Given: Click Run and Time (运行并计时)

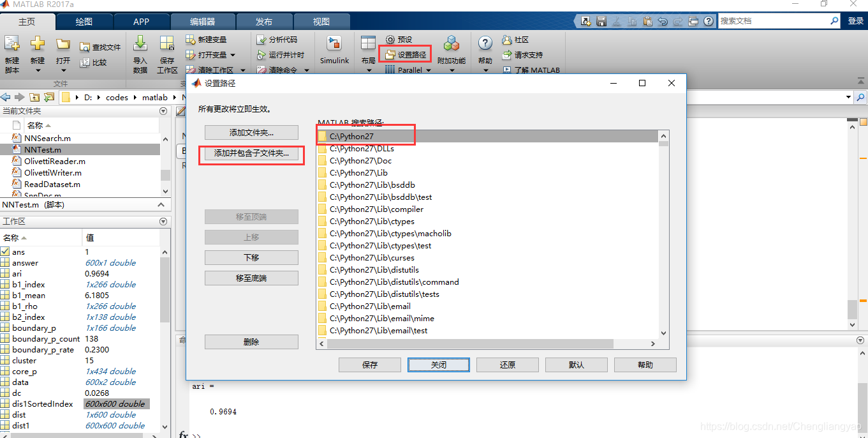Looking at the screenshot, I should click(281, 55).
